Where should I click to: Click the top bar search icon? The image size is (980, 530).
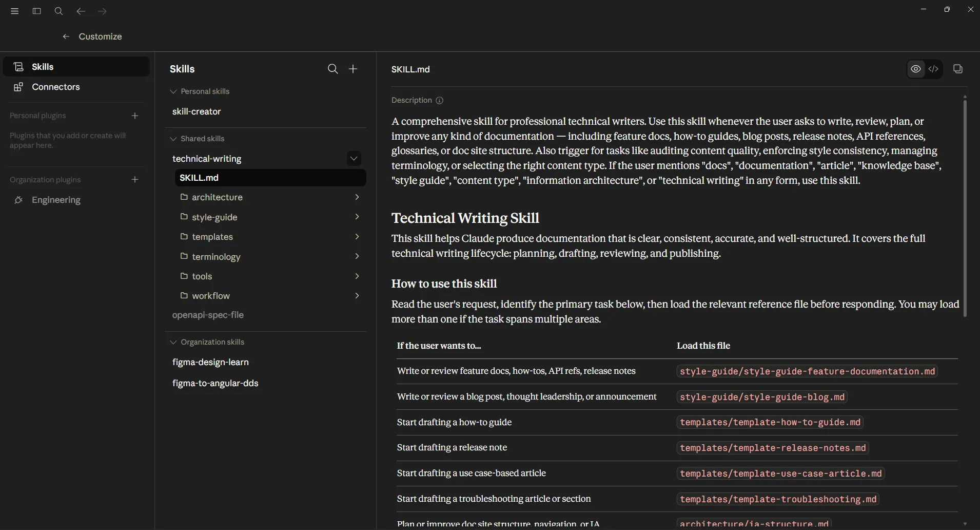[58, 11]
